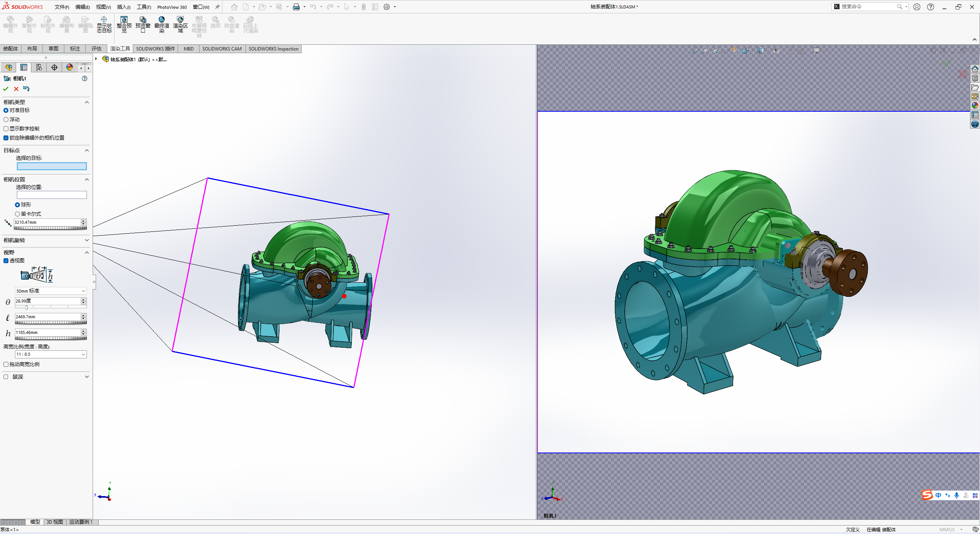Click the Hide/Show Items eye icon
Screen dimensions: 980x534
click(776, 50)
